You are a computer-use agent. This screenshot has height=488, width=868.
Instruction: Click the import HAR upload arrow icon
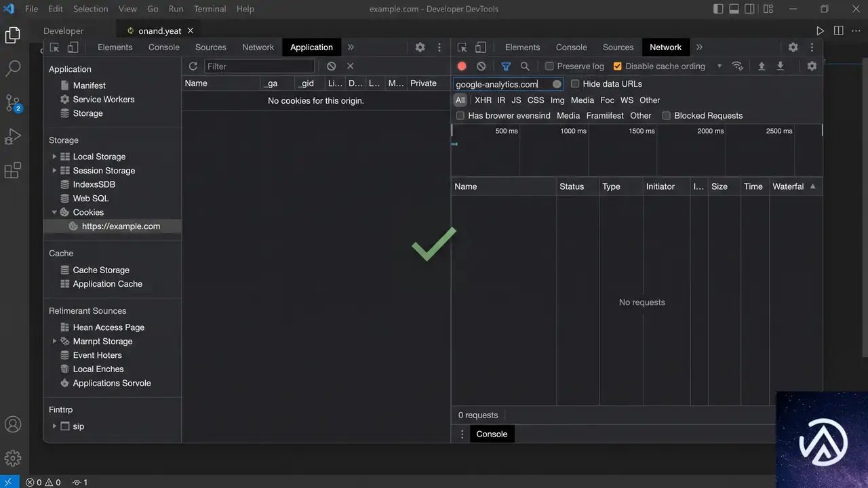tap(762, 66)
